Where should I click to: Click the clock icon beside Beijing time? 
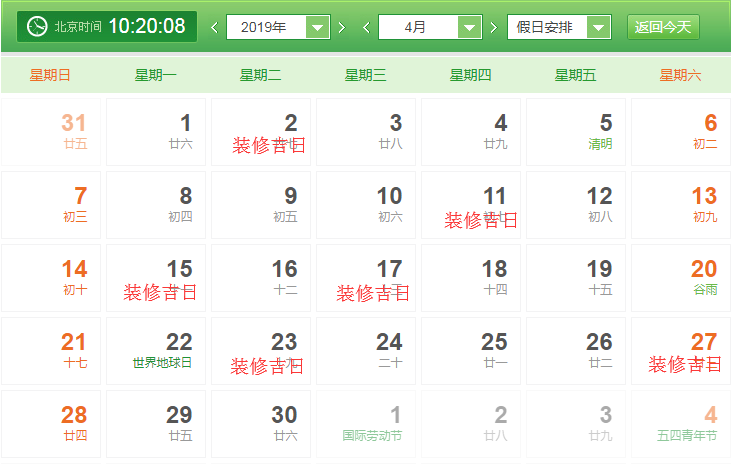tap(37, 26)
